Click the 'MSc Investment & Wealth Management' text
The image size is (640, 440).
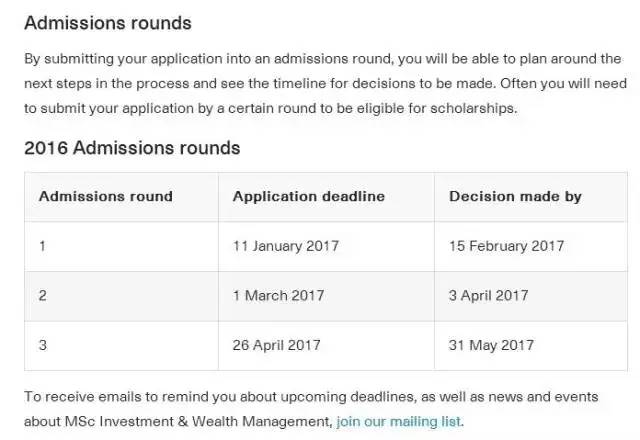coord(197,421)
